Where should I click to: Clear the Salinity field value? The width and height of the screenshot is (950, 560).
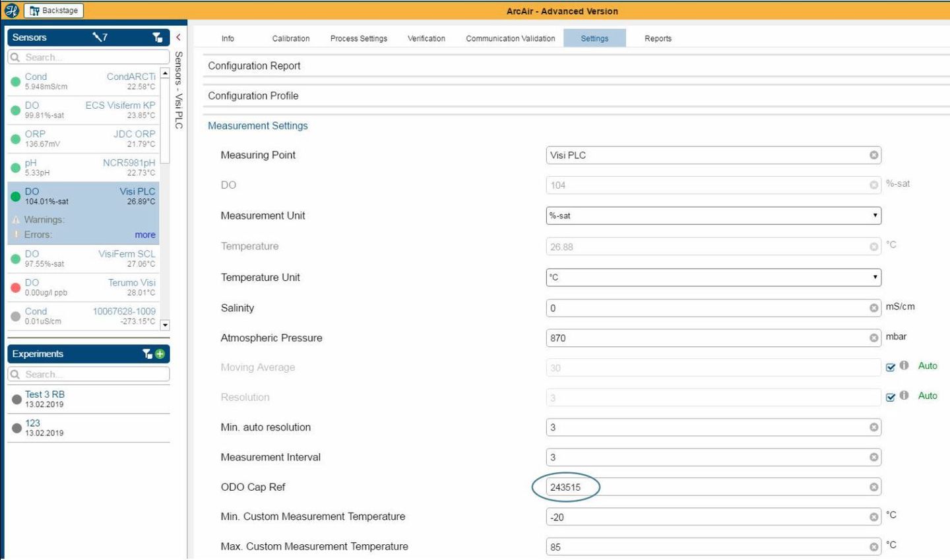click(x=873, y=308)
